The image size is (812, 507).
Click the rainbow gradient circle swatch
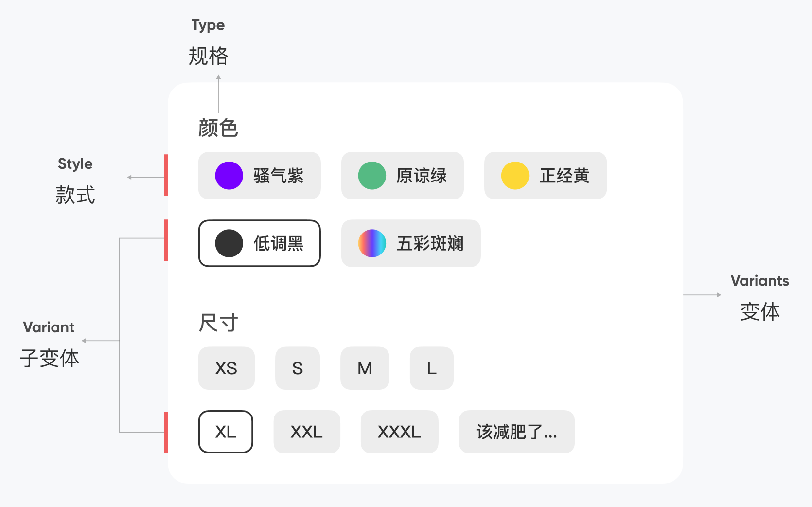point(372,243)
